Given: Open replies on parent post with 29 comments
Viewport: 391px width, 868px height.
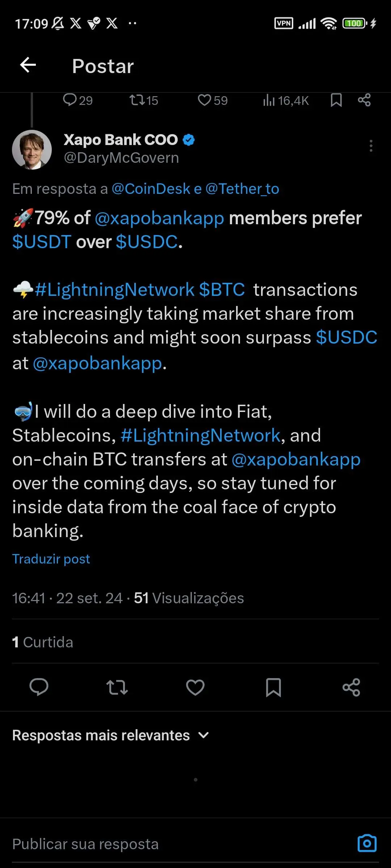Looking at the screenshot, I should (x=70, y=100).
